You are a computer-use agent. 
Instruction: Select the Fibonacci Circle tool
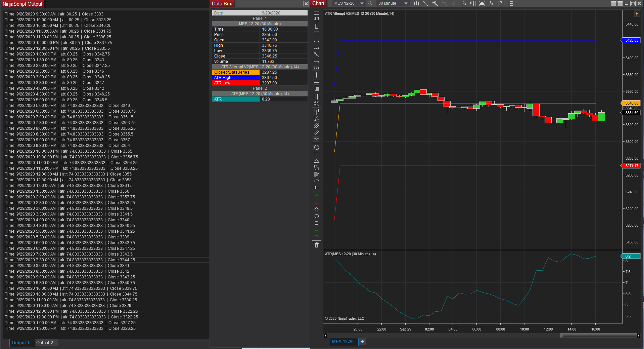(317, 104)
